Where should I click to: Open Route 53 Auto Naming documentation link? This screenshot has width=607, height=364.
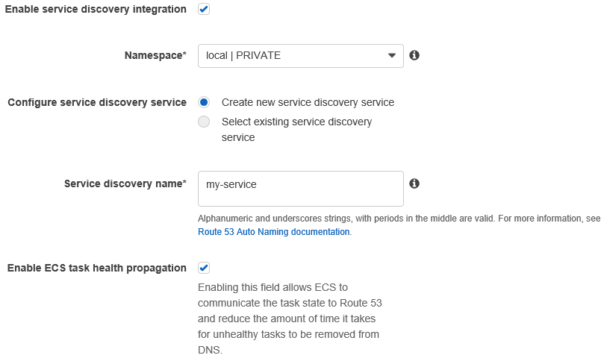click(x=273, y=232)
